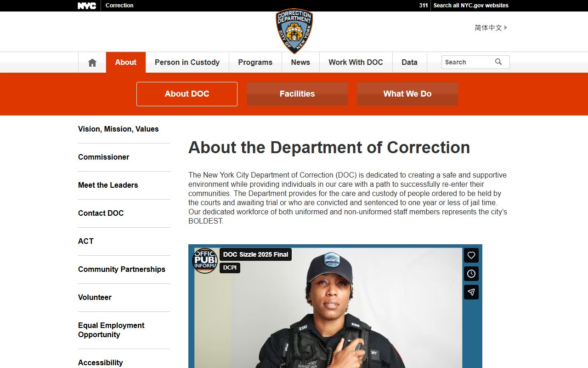Open the Accessibility sidebar link
This screenshot has width=588, height=368.
(101, 363)
